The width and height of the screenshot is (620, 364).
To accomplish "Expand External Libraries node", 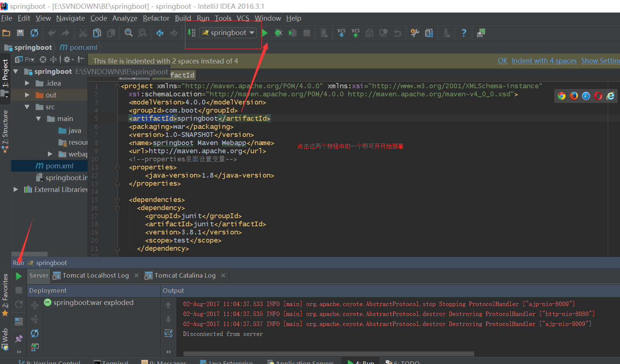I will coord(16,189).
